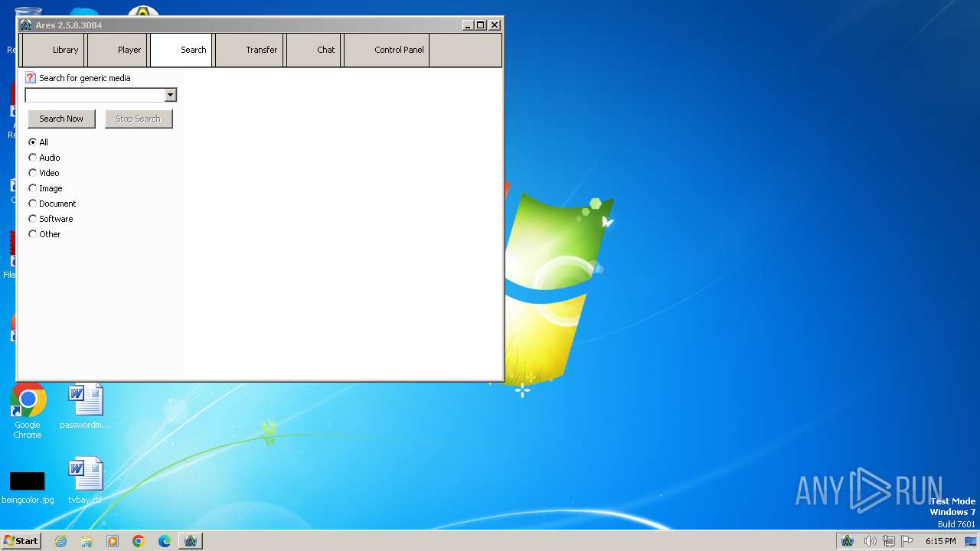Select the Document radio option
This screenshot has height=551, width=980.
point(52,204)
